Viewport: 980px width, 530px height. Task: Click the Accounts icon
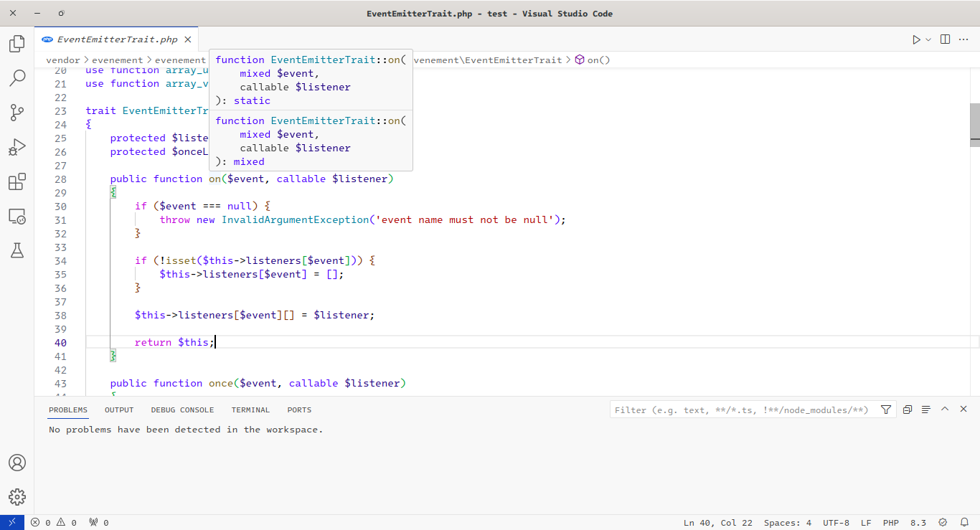[17, 463]
